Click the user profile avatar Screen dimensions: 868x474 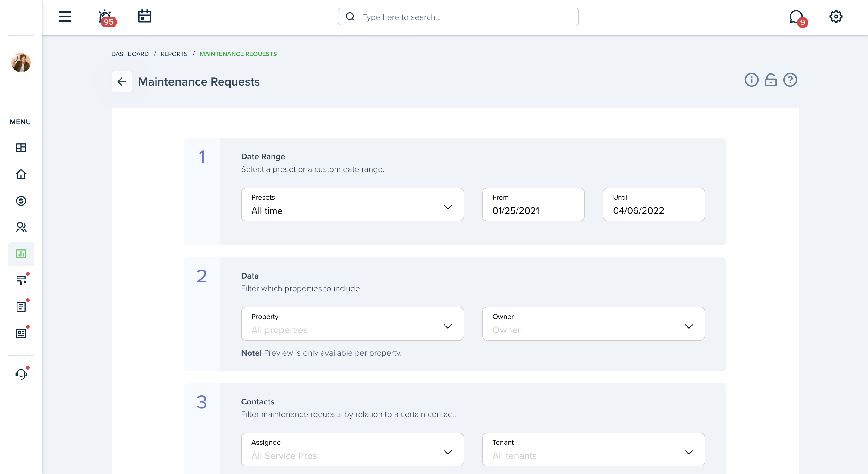[x=21, y=62]
